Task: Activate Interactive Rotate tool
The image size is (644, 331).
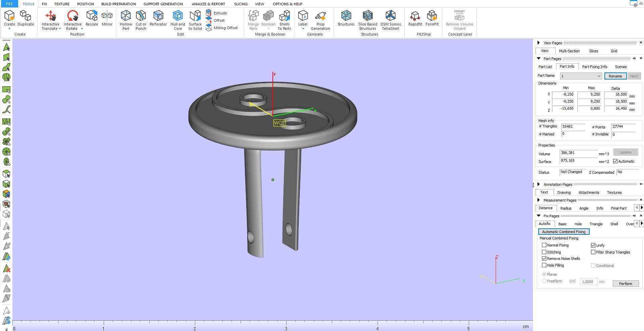Action: (72, 20)
